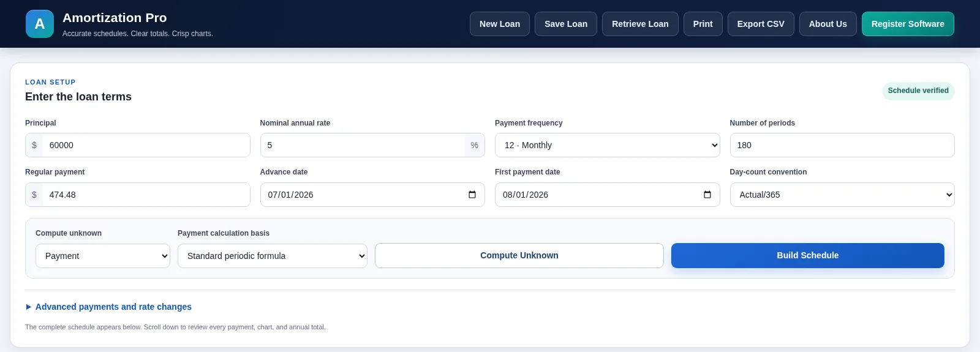Viewport: 980px width, 352px height.
Task: Click the 'Payment frequency' label
Action: coord(529,123)
